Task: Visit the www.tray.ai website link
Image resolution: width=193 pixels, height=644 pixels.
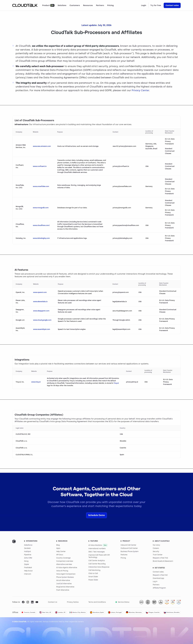Action: (36, 382)
